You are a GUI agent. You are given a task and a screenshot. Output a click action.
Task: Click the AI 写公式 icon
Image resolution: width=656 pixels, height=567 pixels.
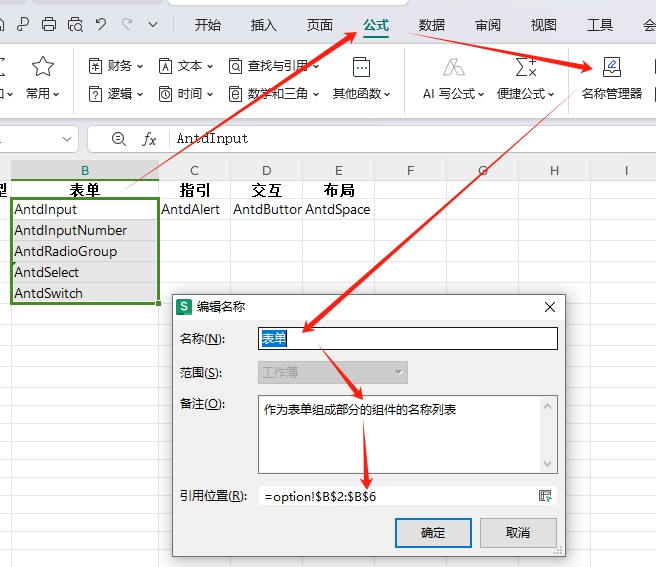point(453,68)
